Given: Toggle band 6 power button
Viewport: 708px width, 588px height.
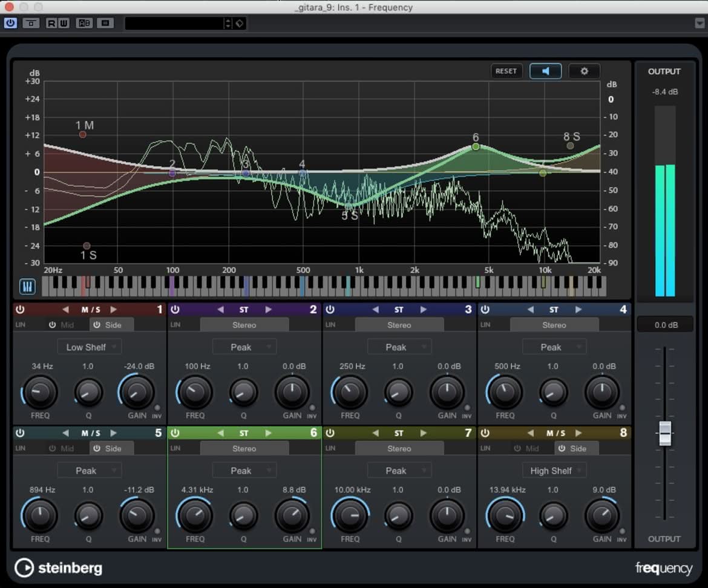Looking at the screenshot, I should coord(175,433).
